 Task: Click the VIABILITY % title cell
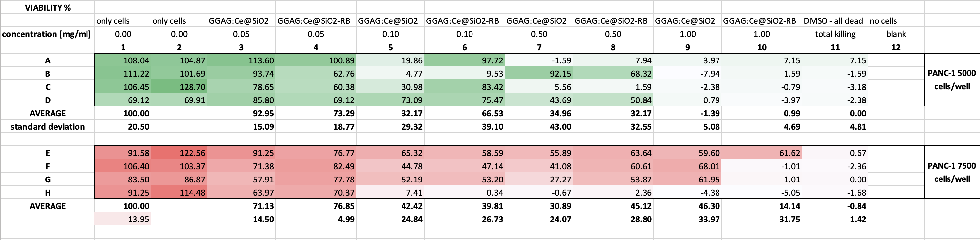48,8
